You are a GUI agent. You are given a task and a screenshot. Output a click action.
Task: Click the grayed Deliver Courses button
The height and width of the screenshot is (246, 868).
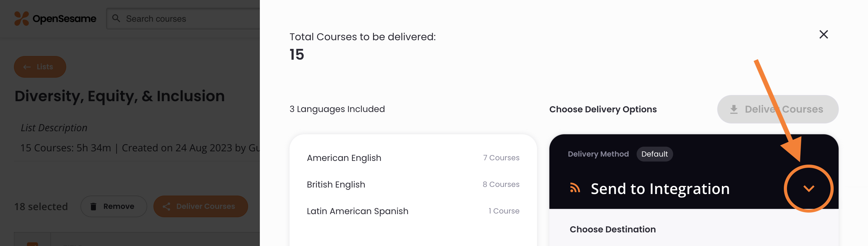(778, 109)
